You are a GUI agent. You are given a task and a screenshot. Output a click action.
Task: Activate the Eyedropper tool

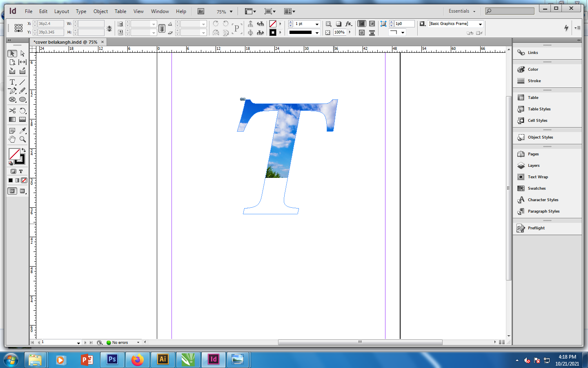click(22, 131)
